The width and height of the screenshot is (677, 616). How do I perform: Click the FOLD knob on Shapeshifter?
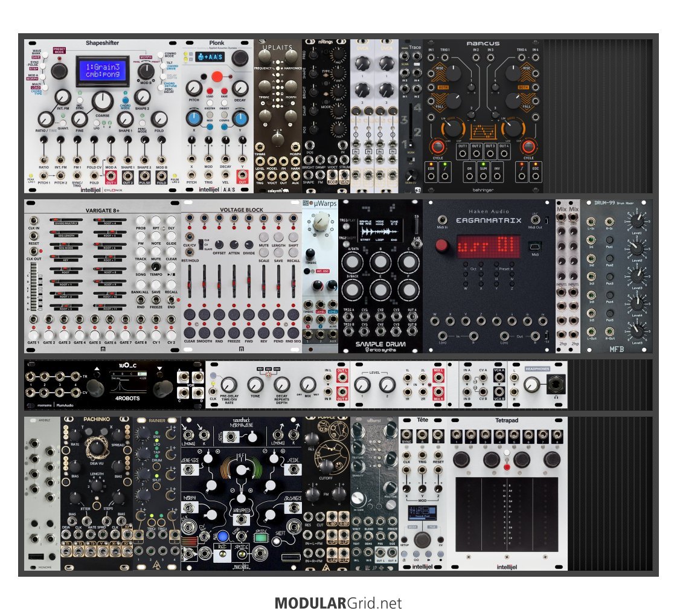click(x=159, y=119)
